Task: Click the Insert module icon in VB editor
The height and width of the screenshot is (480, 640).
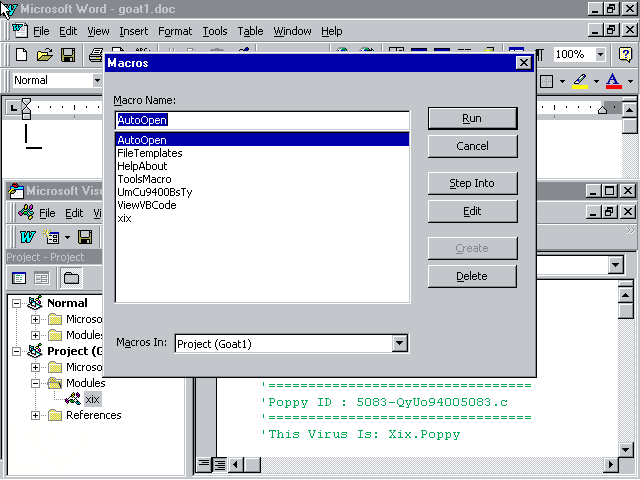Action: (51, 237)
